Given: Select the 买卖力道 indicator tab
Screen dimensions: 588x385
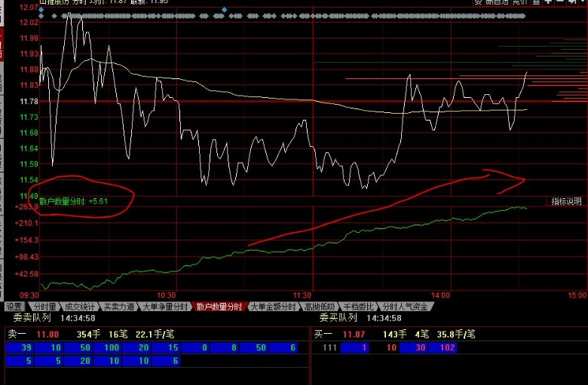Looking at the screenshot, I should 119,307.
